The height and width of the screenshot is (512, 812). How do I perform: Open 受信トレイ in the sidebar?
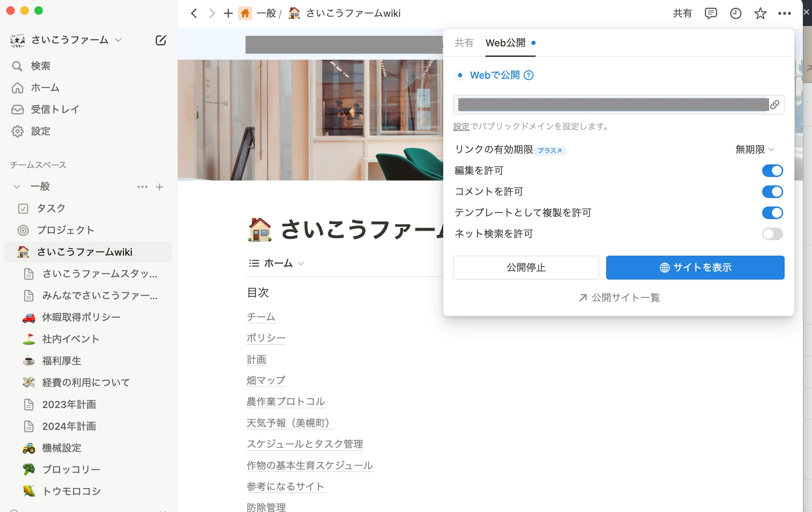click(55, 110)
